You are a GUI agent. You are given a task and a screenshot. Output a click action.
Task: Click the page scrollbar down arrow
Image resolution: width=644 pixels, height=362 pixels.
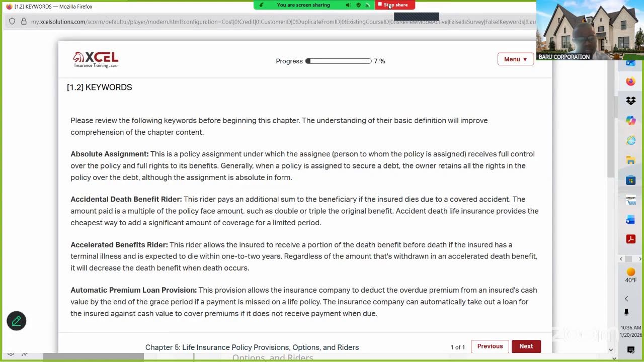pos(611,350)
